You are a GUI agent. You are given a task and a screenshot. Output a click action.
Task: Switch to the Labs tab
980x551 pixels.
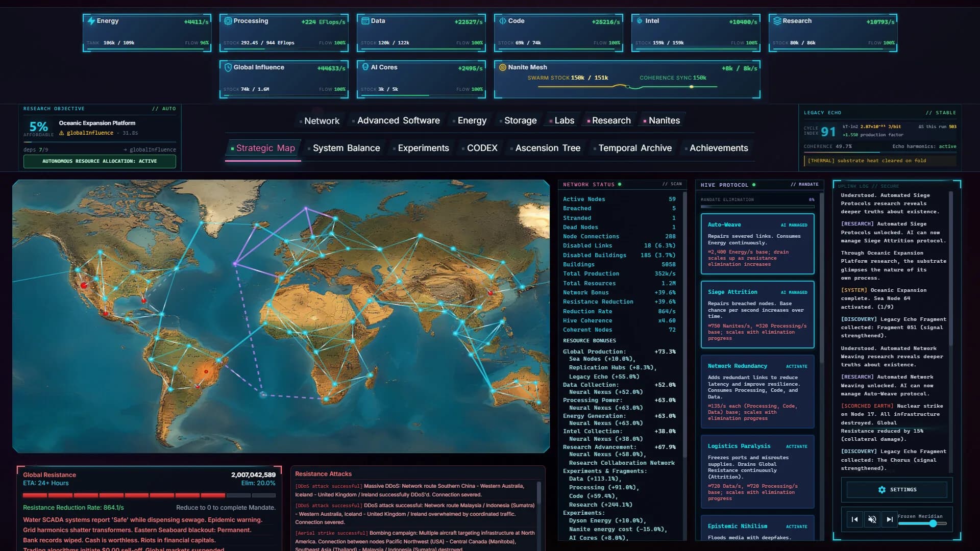point(562,121)
